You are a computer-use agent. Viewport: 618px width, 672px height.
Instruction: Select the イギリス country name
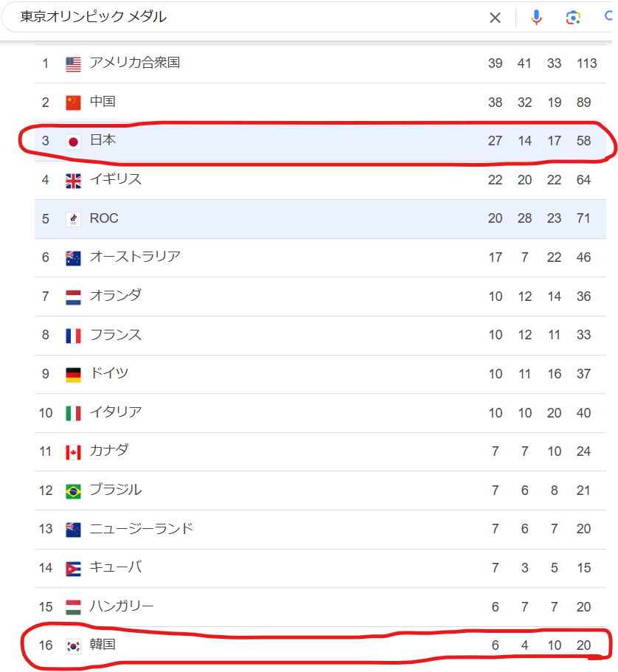[x=116, y=179]
